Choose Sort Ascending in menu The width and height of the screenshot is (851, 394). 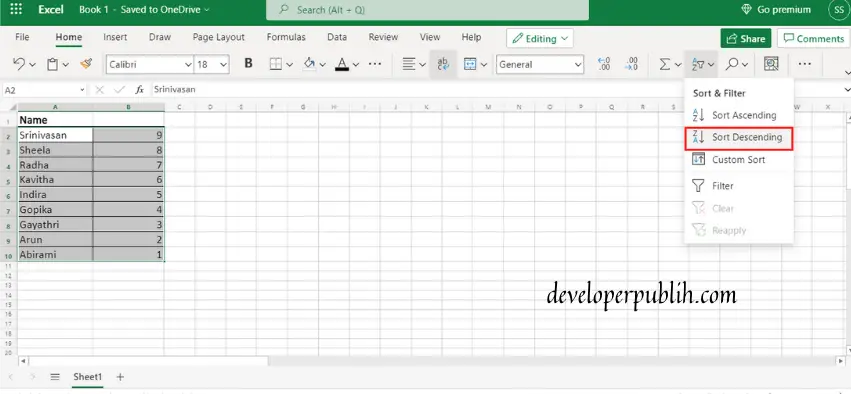[739, 115]
